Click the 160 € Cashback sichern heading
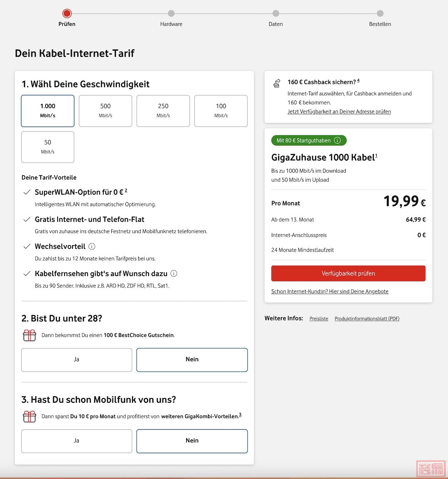Screen dimensions: 448x479 click(x=322, y=82)
